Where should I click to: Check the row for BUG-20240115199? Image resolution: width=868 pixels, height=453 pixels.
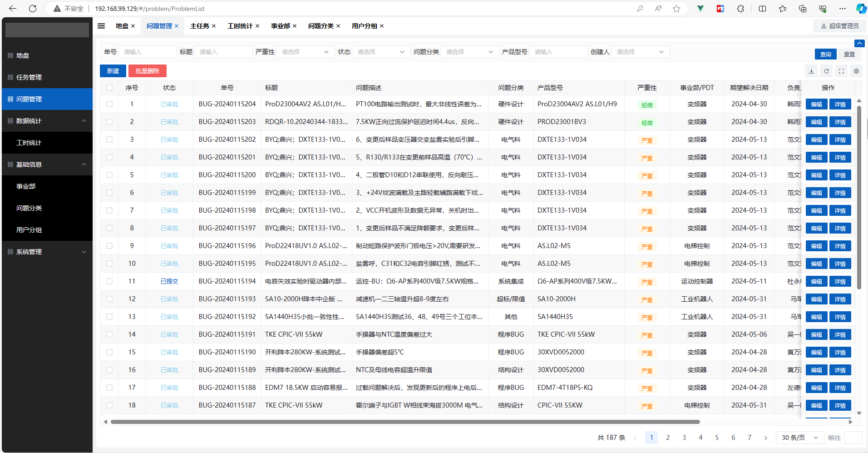[109, 193]
